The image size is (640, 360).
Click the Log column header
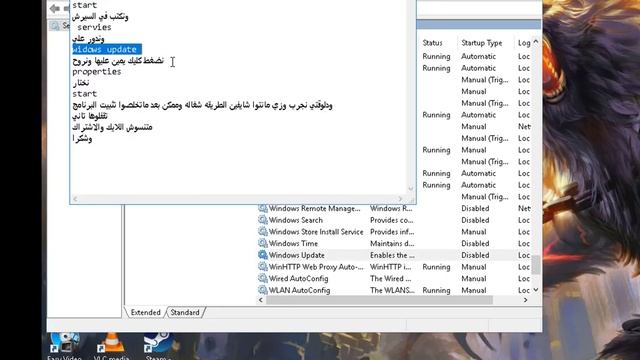coord(524,43)
